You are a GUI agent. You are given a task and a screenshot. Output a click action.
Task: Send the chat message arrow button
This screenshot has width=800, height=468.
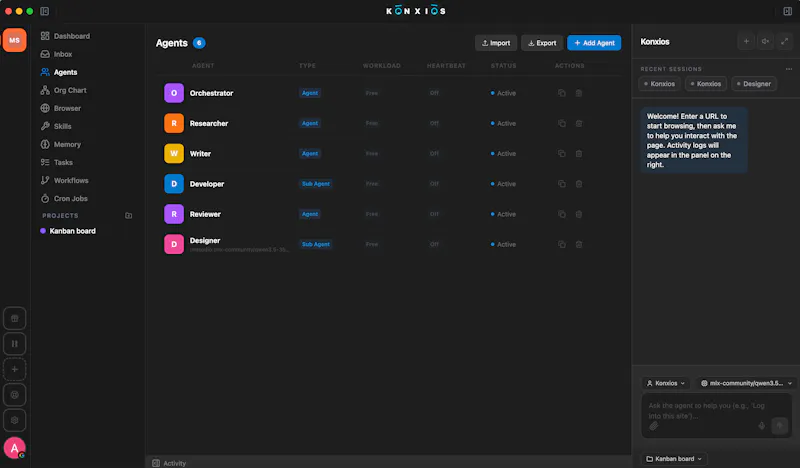[x=780, y=426]
